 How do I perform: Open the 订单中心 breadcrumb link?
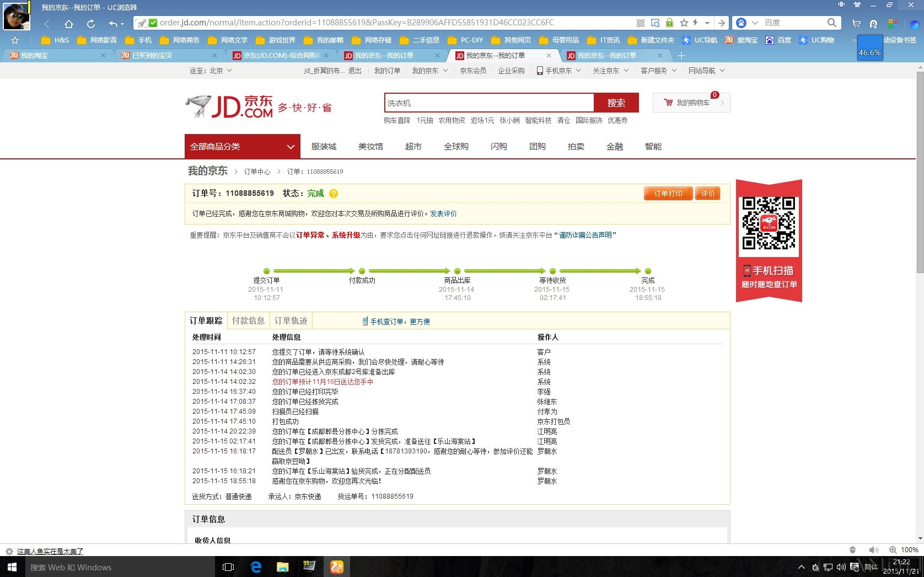pyautogui.click(x=257, y=172)
